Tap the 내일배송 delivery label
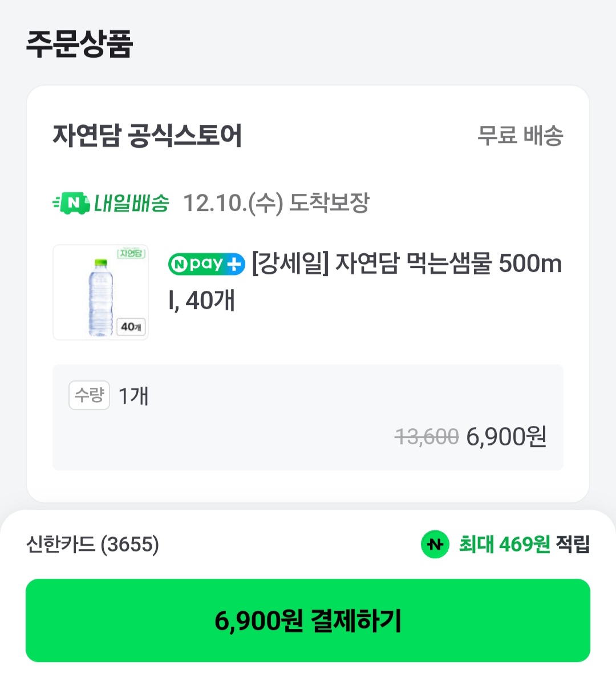Screen dimensions: 616x674 tap(131, 203)
